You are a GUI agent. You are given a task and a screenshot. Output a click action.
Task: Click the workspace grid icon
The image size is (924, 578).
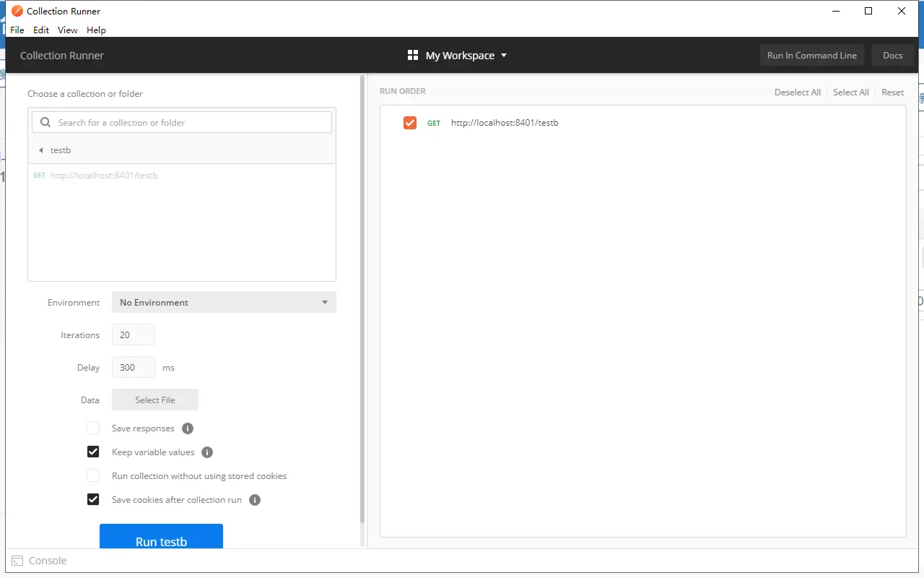click(413, 55)
